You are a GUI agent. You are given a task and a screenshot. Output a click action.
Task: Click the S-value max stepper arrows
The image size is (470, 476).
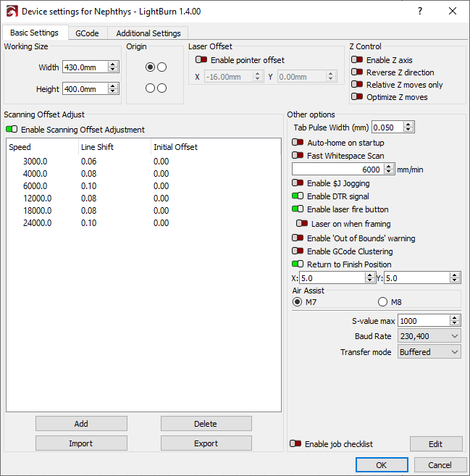pos(454,320)
